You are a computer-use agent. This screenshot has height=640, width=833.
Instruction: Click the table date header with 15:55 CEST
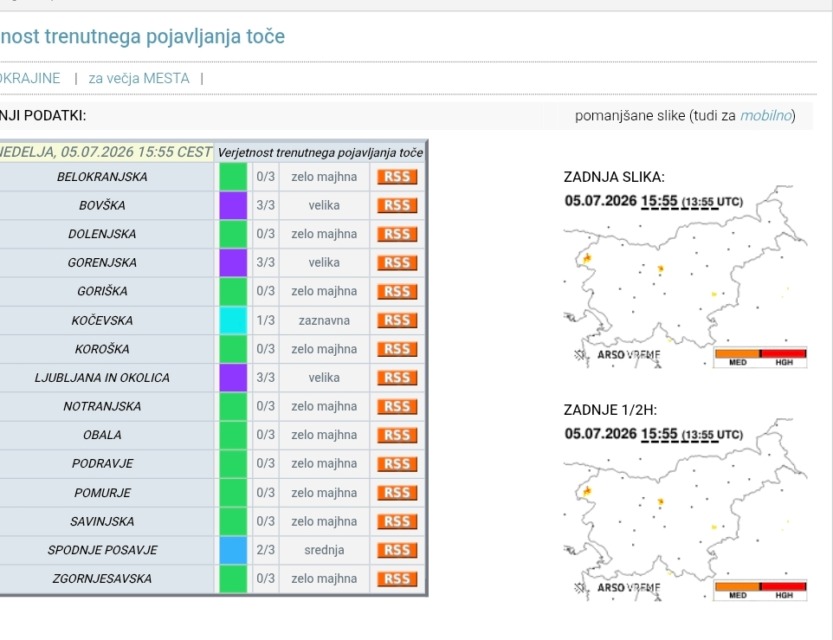(x=106, y=152)
